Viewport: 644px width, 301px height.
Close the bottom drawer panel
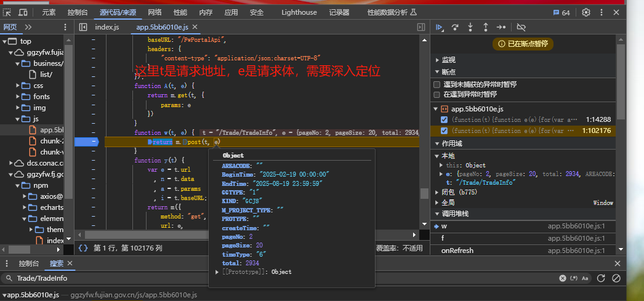coord(618,263)
